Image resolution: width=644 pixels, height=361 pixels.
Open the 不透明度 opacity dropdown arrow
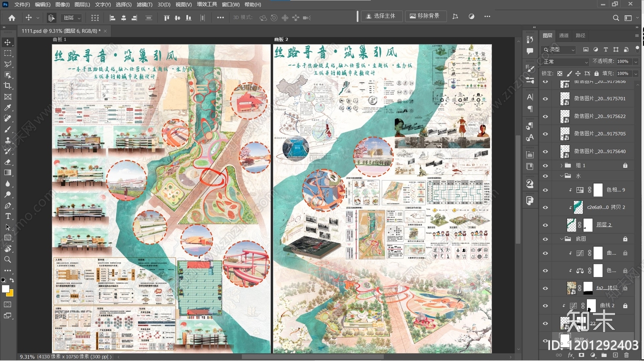(636, 62)
